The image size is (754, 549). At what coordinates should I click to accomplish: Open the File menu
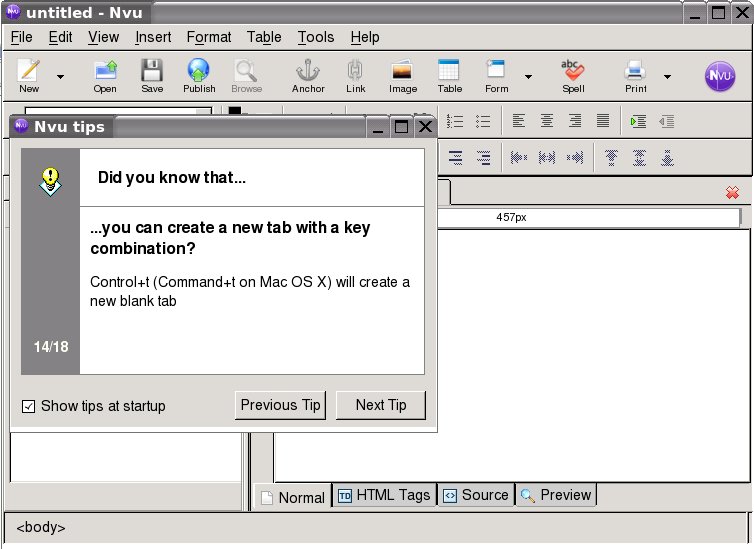pyautogui.click(x=22, y=37)
